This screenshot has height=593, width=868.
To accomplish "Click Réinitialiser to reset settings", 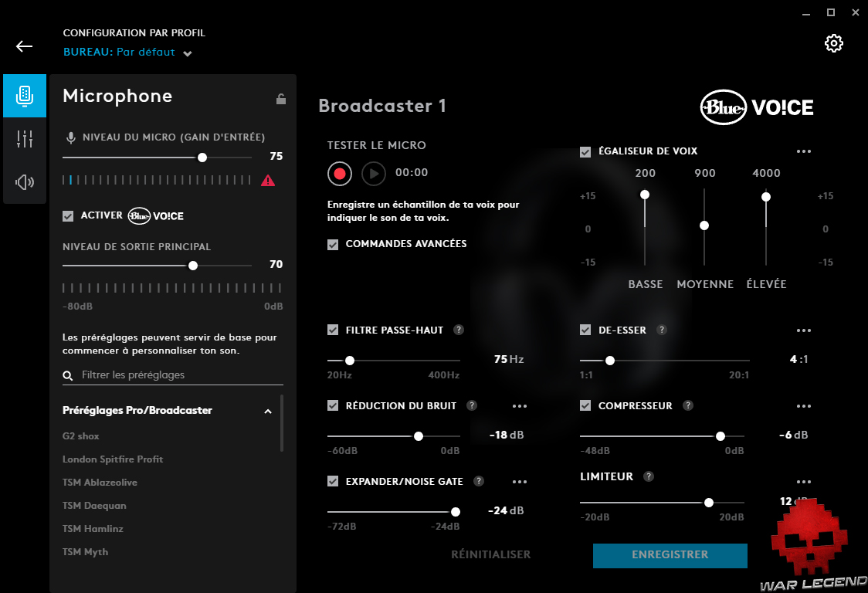I will coord(490,554).
